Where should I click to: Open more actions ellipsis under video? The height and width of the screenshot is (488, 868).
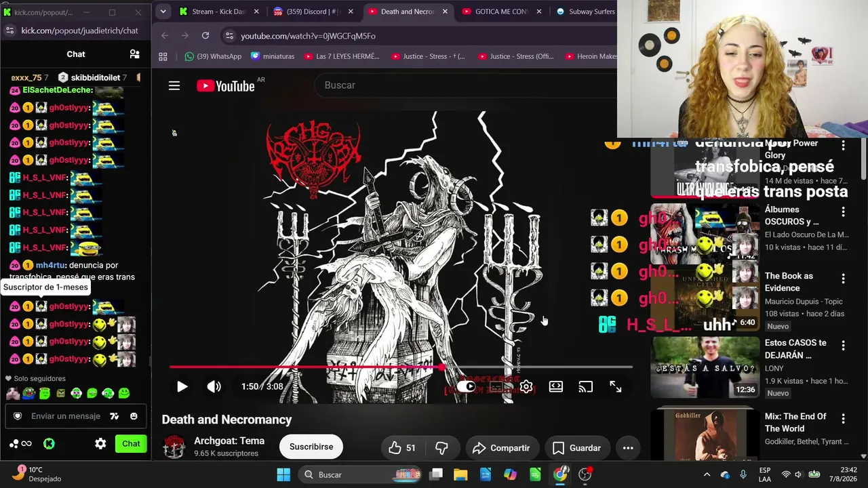click(x=628, y=447)
